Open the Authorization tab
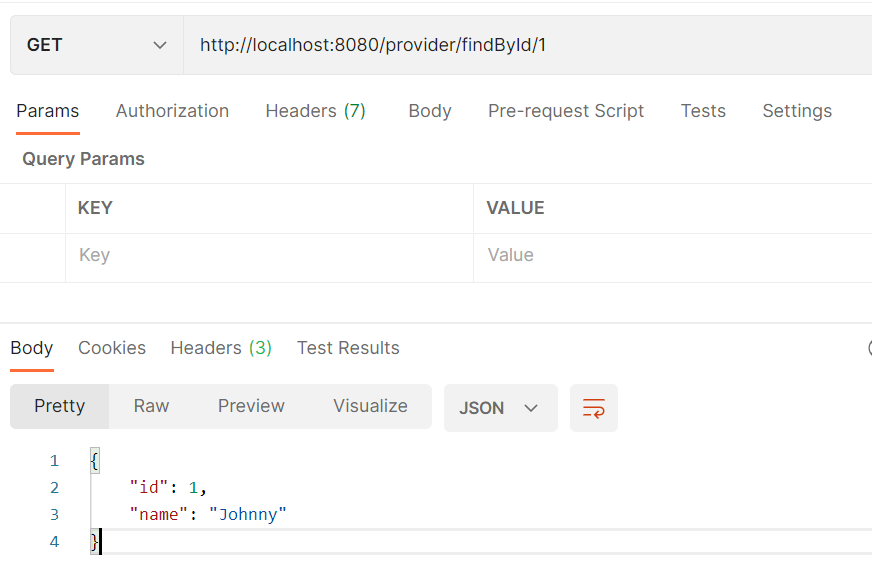Viewport: 872px width, 577px height. click(x=172, y=111)
